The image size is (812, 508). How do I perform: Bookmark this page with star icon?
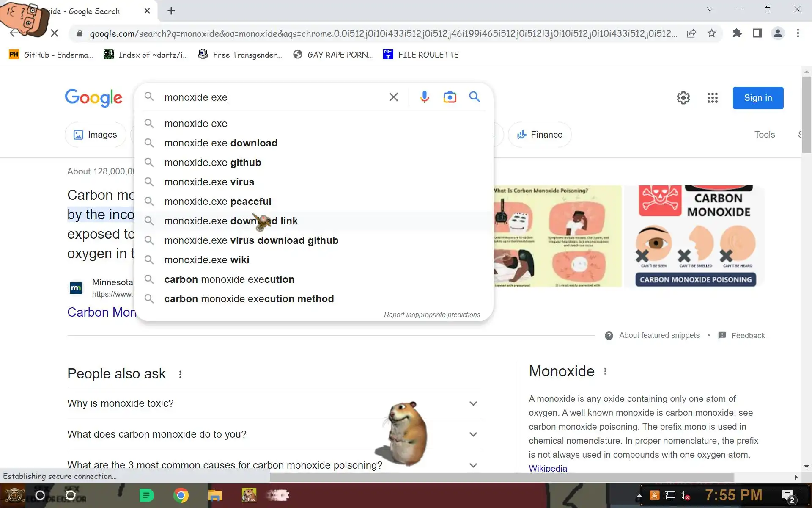coord(712,33)
